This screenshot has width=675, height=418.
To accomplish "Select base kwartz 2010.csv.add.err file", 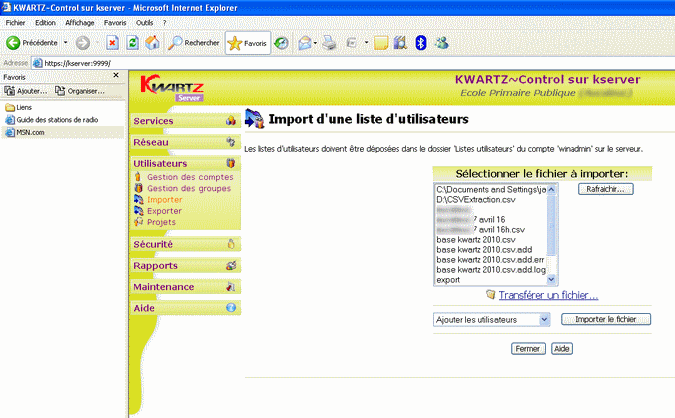I will pyautogui.click(x=490, y=260).
